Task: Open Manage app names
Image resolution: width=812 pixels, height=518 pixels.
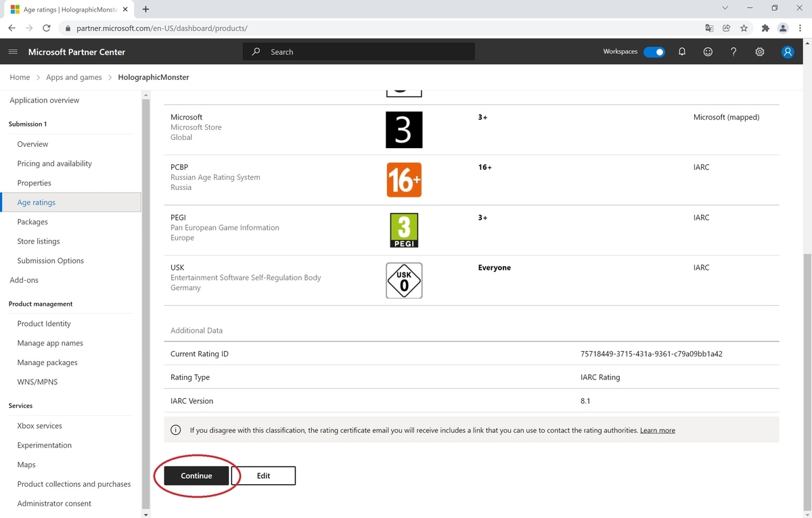Action: coord(50,344)
